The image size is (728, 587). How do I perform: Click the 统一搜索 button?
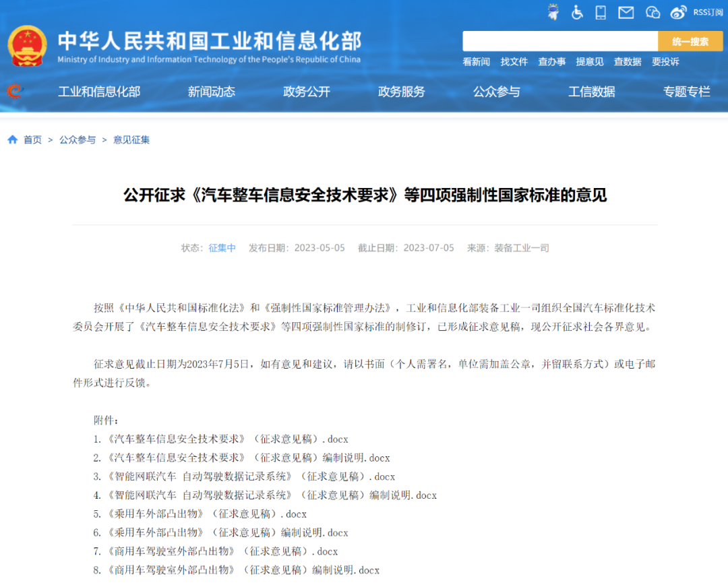690,41
